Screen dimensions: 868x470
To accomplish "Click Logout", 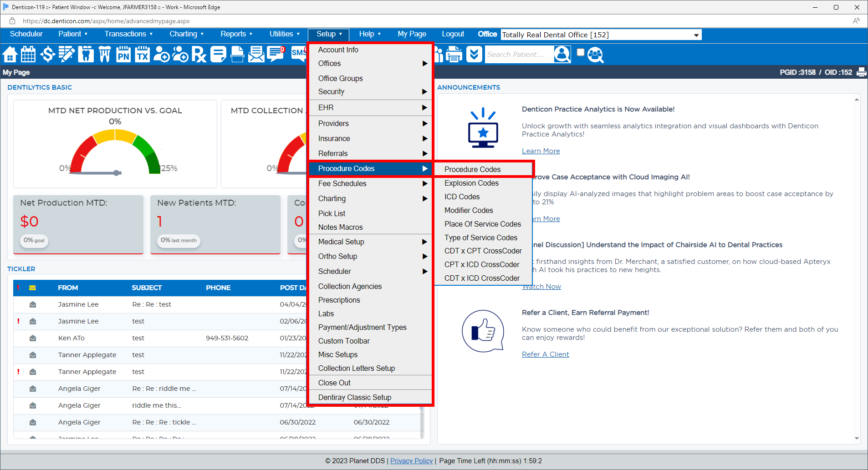I will click(x=453, y=34).
